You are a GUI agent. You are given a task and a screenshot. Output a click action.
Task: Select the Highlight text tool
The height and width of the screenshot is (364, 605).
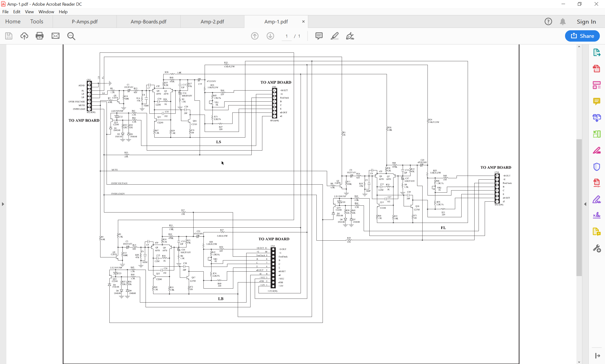tap(334, 36)
